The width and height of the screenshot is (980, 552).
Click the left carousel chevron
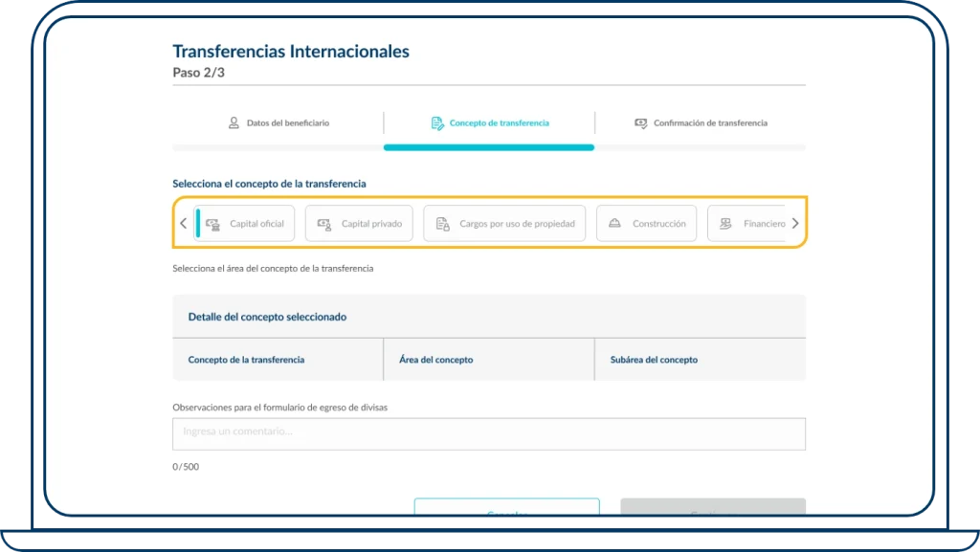click(x=183, y=223)
